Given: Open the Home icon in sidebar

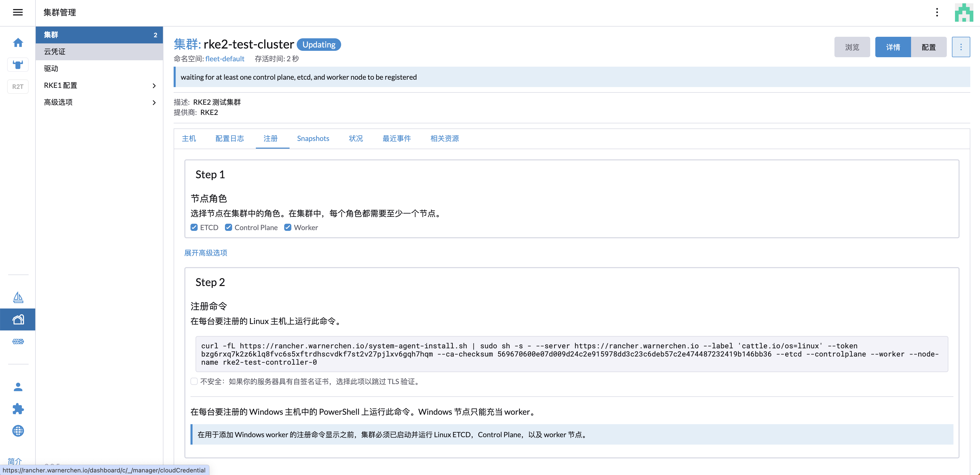Looking at the screenshot, I should pyautogui.click(x=18, y=43).
